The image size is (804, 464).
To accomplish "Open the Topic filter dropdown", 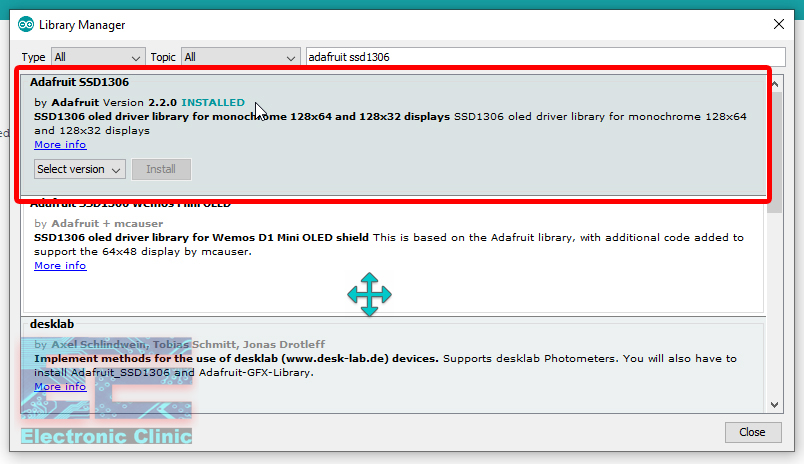I will 240,57.
